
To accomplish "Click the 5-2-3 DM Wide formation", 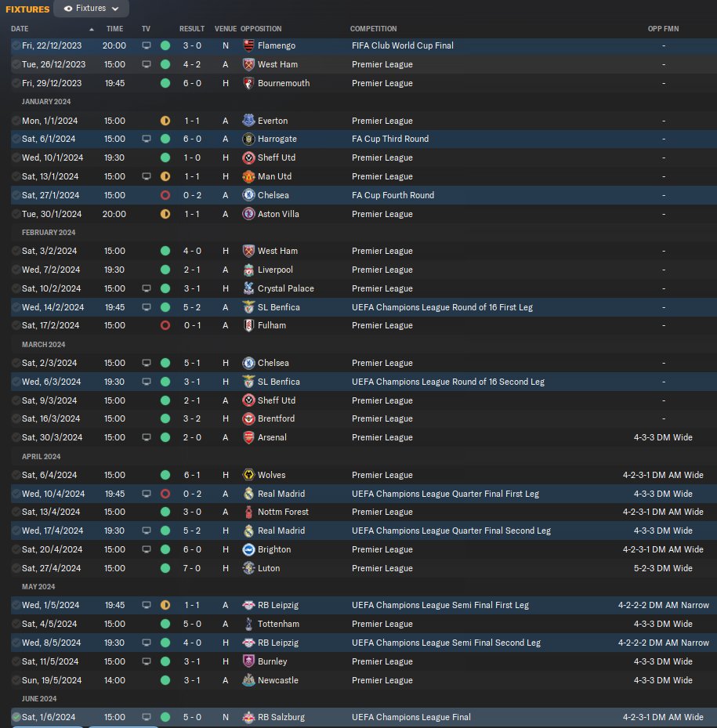I will [663, 568].
